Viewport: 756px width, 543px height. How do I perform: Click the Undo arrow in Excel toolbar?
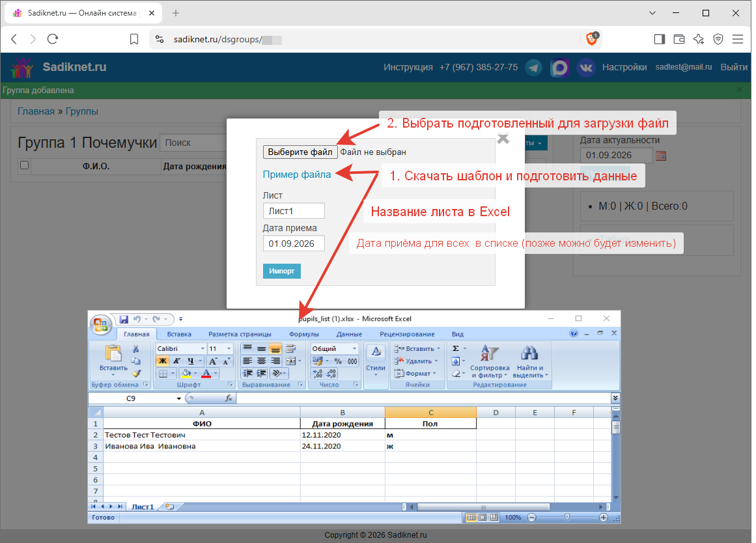coord(137,319)
